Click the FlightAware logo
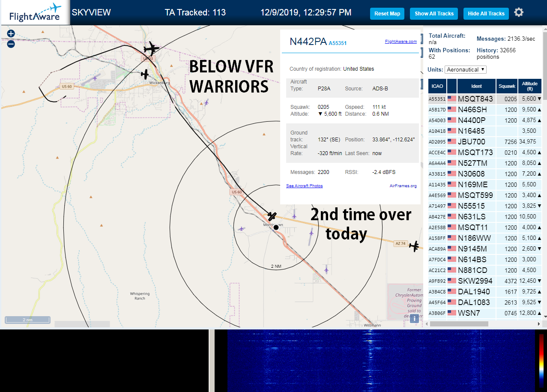Screen dimensions: 547x392 pyautogui.click(x=35, y=13)
